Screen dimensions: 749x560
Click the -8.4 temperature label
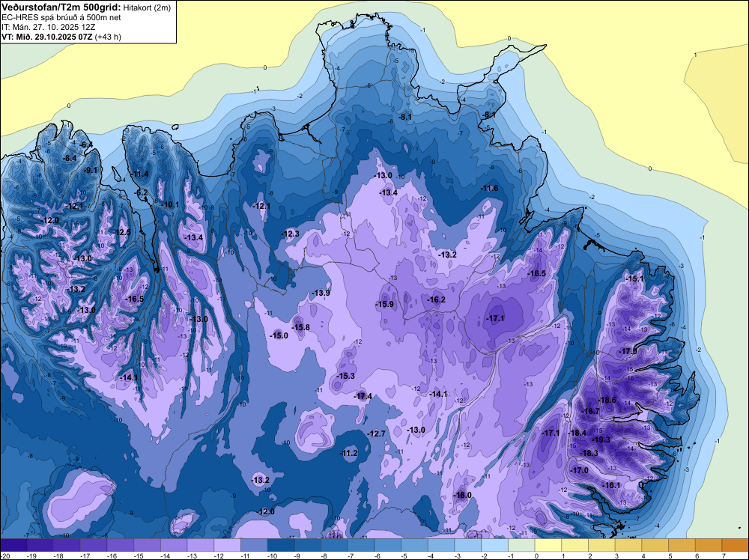(x=70, y=158)
